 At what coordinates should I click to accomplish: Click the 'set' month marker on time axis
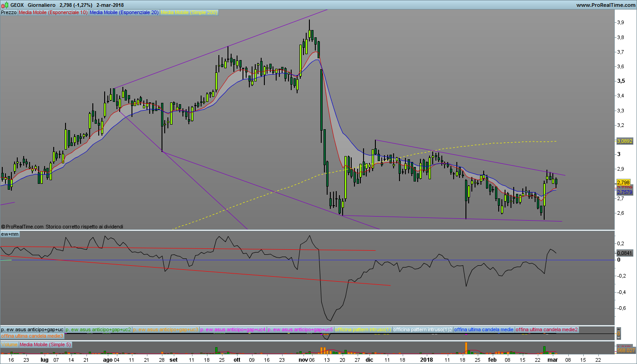tap(173, 359)
